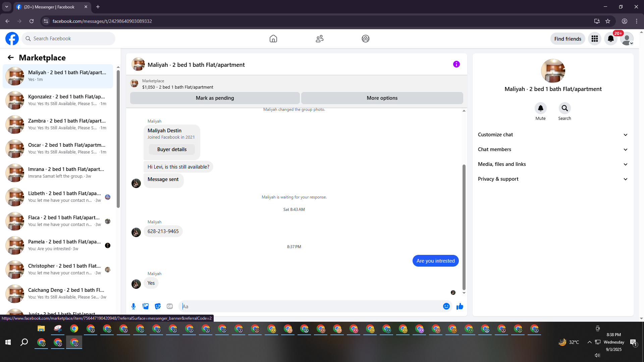This screenshot has width=644, height=362.
Task: Click the browser address bar URL
Action: (x=102, y=21)
